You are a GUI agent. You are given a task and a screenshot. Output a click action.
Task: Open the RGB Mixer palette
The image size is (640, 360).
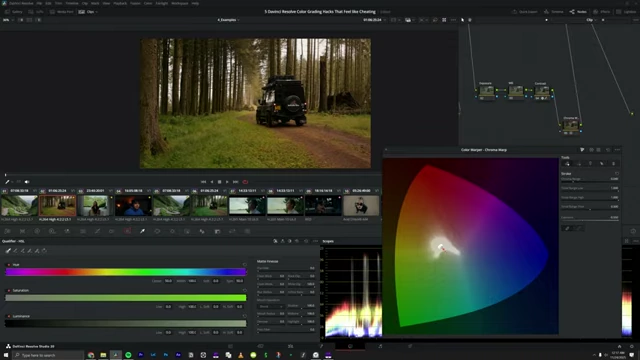pos(67,231)
